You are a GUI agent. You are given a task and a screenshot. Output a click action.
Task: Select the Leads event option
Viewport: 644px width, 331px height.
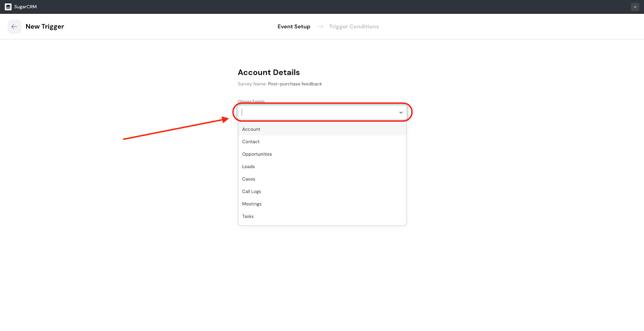pyautogui.click(x=248, y=167)
